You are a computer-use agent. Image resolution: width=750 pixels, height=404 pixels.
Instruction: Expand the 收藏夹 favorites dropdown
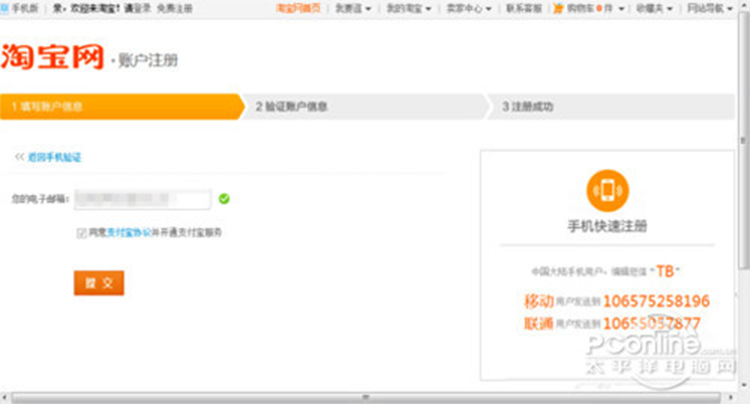(x=654, y=9)
